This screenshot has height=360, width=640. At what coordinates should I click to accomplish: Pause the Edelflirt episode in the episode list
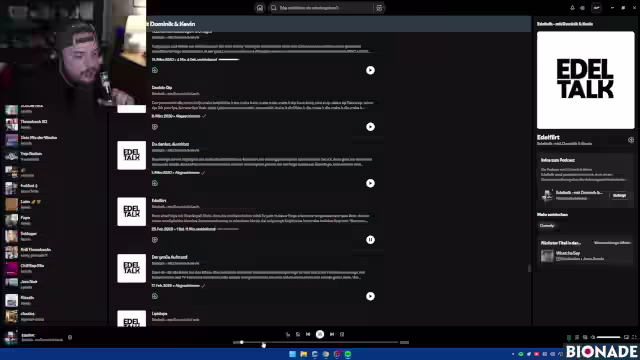point(370,240)
